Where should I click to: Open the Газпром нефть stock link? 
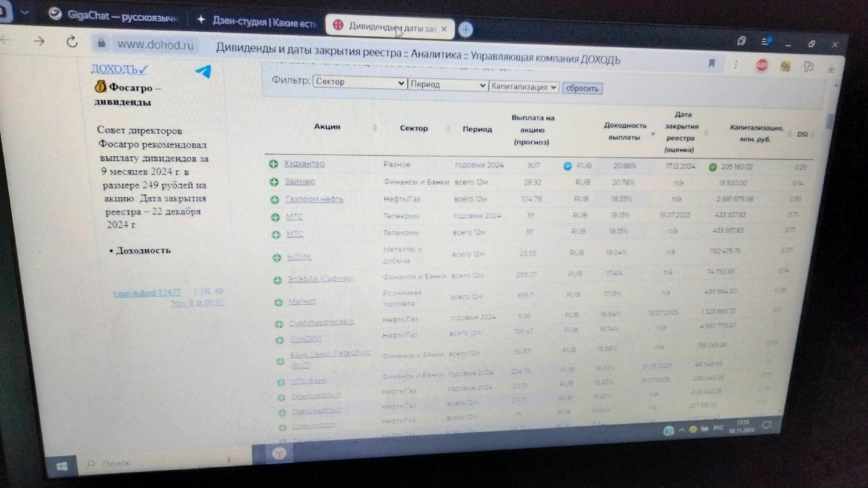pyautogui.click(x=314, y=199)
